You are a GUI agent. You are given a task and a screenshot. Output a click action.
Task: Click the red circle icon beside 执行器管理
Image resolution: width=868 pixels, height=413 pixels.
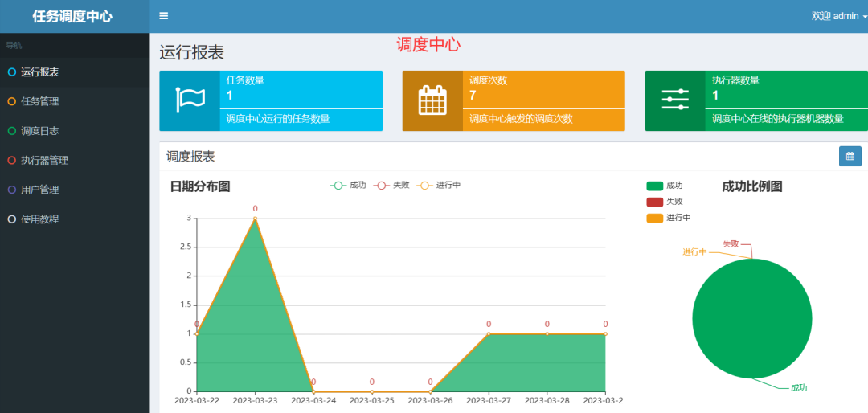[11, 160]
